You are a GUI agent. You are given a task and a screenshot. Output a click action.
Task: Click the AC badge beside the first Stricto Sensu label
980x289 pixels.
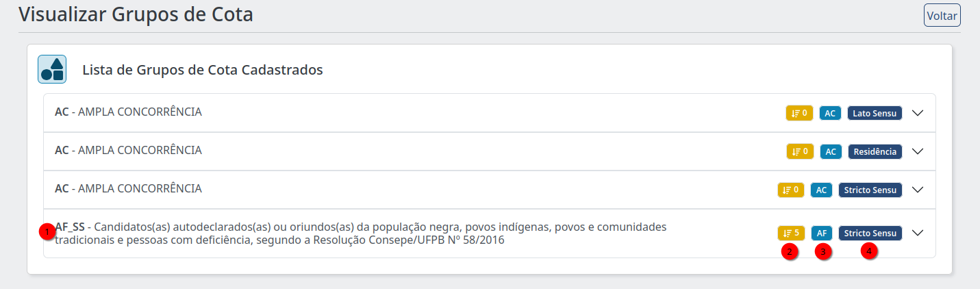(x=821, y=190)
